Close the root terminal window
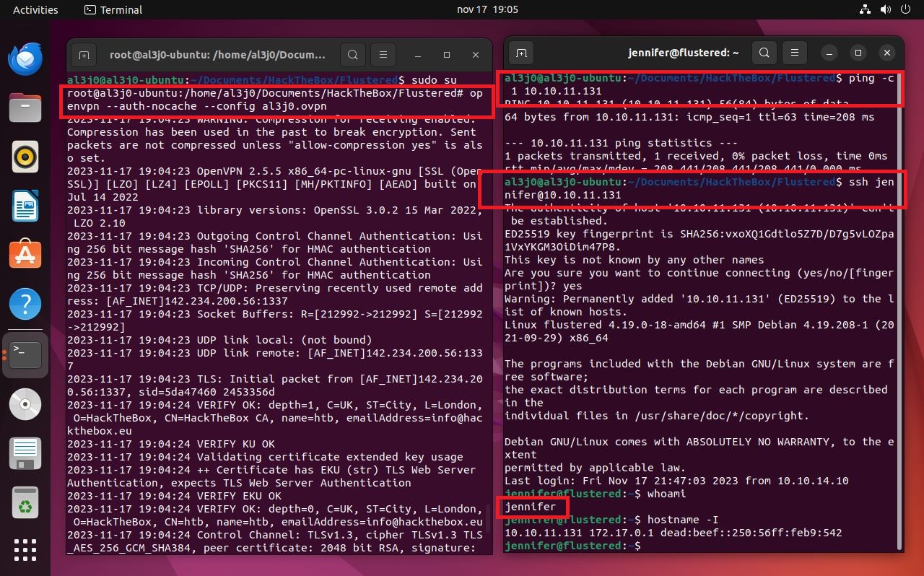This screenshot has height=576, width=924. click(x=476, y=55)
